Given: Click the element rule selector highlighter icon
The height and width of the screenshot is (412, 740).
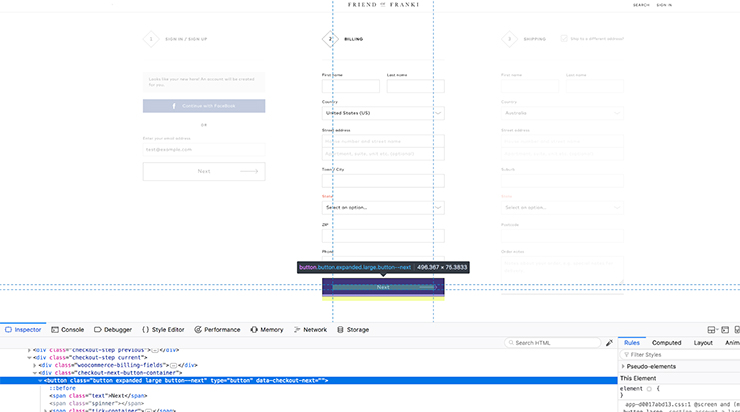Looking at the screenshot, I should pos(649,389).
